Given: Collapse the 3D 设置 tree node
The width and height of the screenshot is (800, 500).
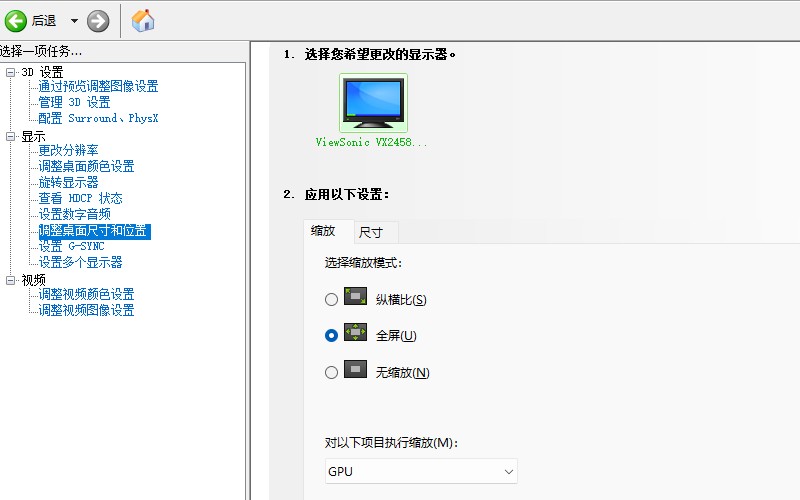Looking at the screenshot, I should coord(10,72).
